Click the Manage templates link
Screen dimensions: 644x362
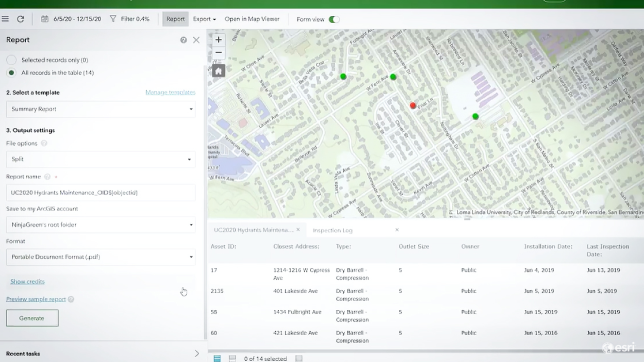tap(170, 92)
